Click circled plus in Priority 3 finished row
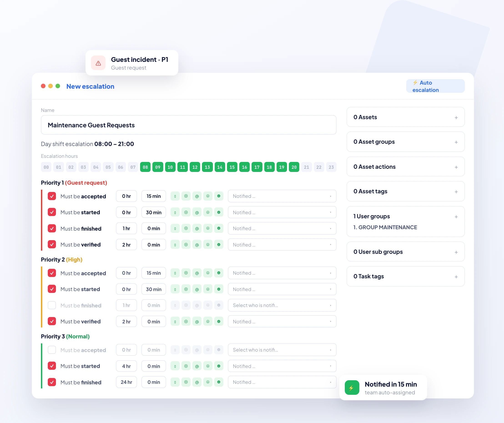Image resolution: width=504 pixels, height=423 pixels. pos(186,382)
